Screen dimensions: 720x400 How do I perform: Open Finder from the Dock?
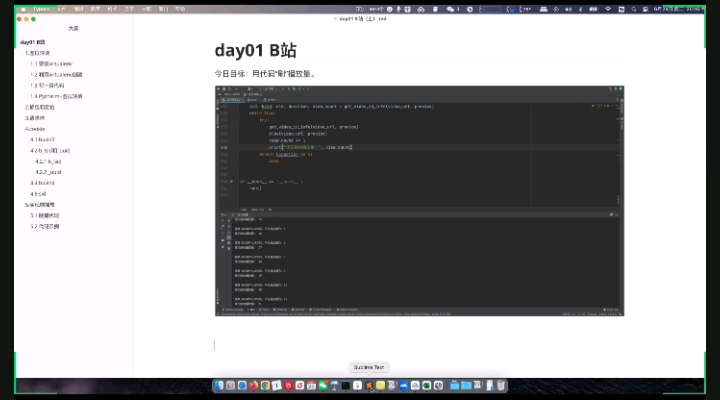pyautogui.click(x=219, y=385)
